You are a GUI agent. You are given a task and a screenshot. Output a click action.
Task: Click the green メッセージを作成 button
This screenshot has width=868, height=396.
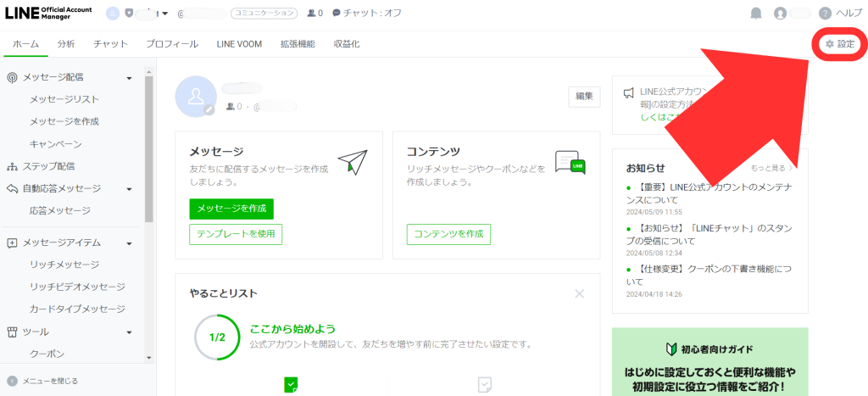click(231, 209)
